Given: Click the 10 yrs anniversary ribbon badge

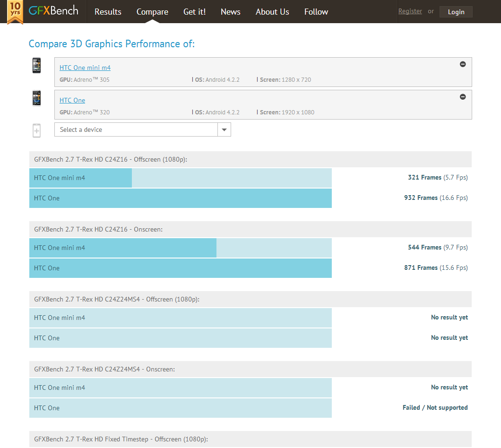Looking at the screenshot, I should (15, 12).
